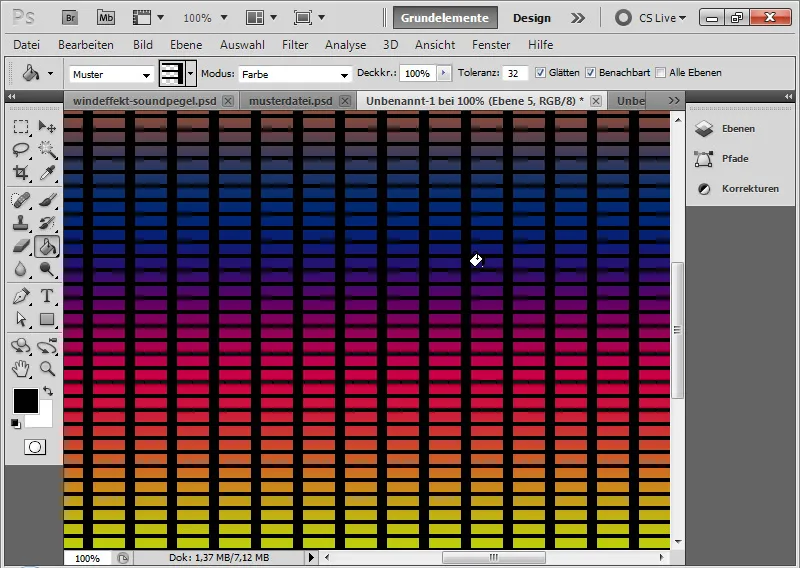Choose the Clone Stamp tool
The height and width of the screenshot is (568, 800).
tap(21, 223)
